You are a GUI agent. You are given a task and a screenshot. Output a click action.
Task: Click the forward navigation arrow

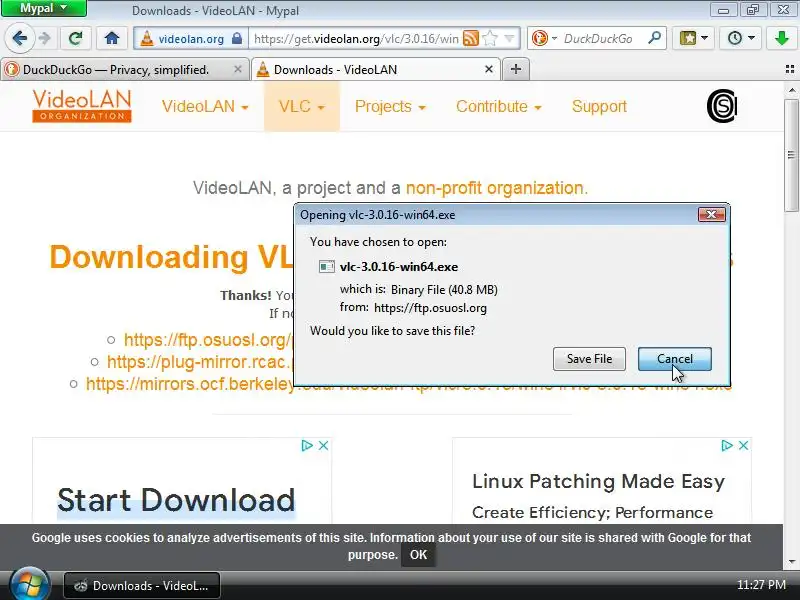point(45,38)
